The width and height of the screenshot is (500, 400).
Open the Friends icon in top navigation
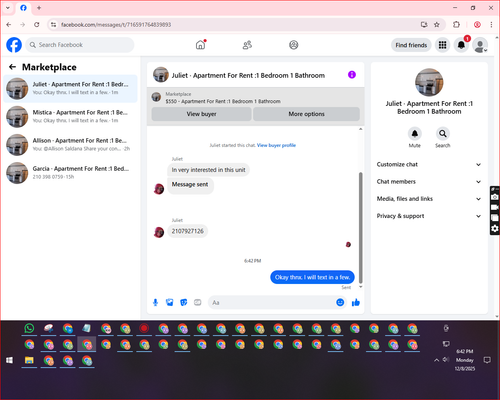point(247,45)
